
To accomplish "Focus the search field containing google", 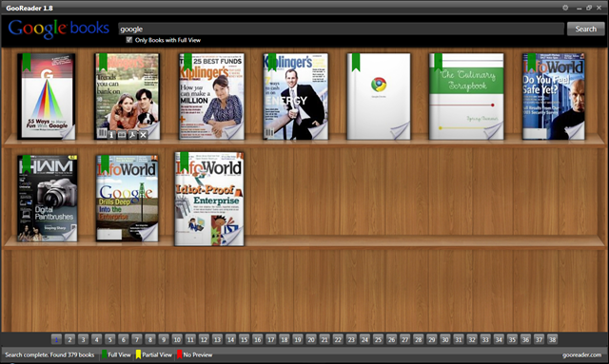I will (x=341, y=29).
